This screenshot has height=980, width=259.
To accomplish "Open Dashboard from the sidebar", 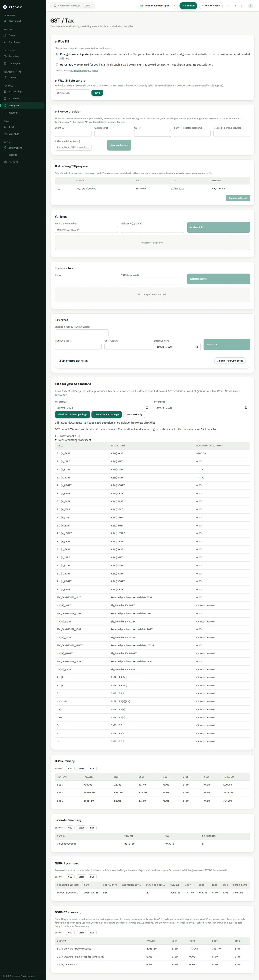I will (x=22, y=21).
